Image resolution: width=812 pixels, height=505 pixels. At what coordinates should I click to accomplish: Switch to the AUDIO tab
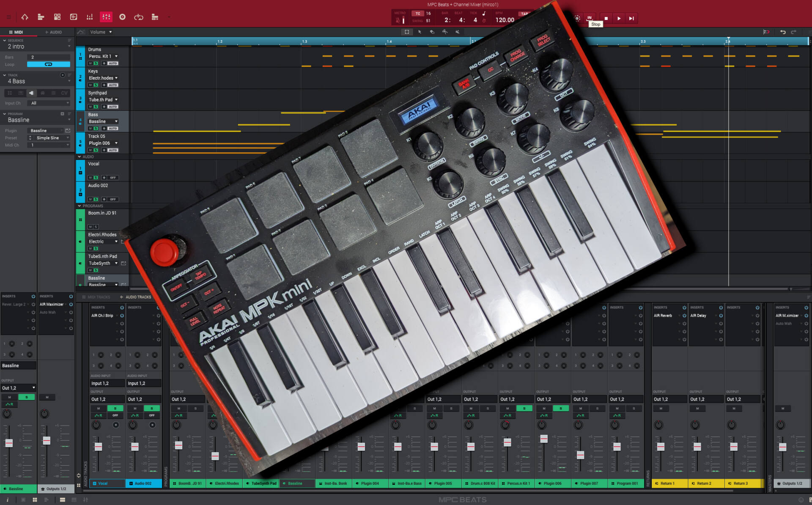pyautogui.click(x=54, y=32)
